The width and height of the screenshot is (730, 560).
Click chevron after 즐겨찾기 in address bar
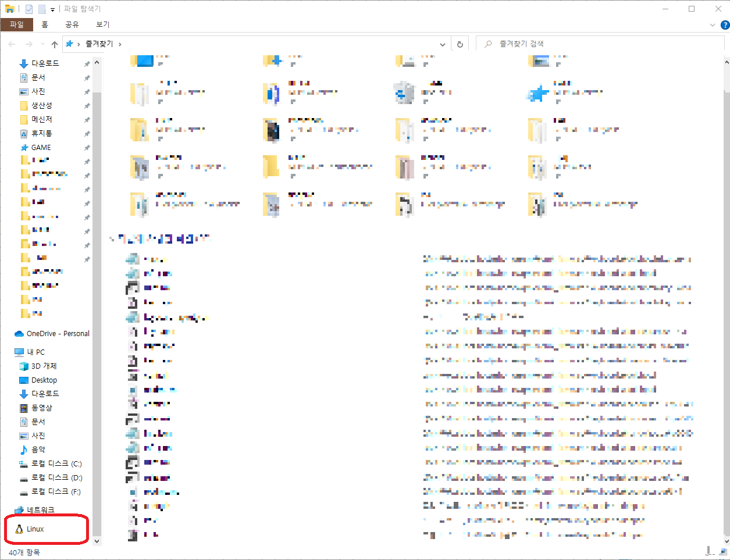pos(120,44)
